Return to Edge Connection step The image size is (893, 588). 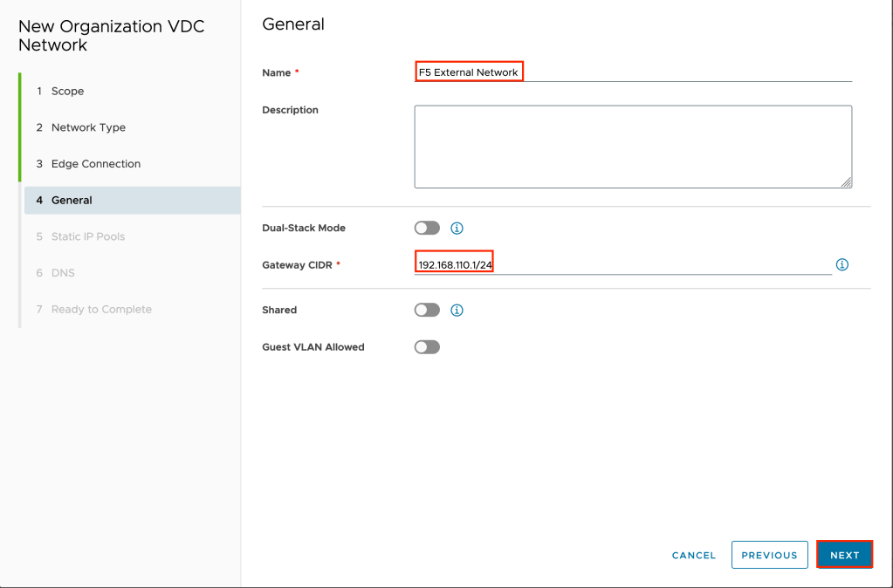coord(95,164)
